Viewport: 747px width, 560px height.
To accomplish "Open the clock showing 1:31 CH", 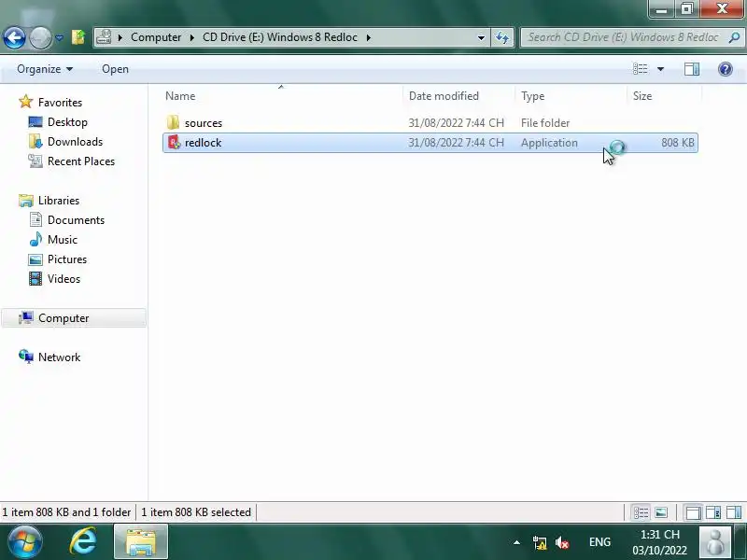I will (659, 542).
